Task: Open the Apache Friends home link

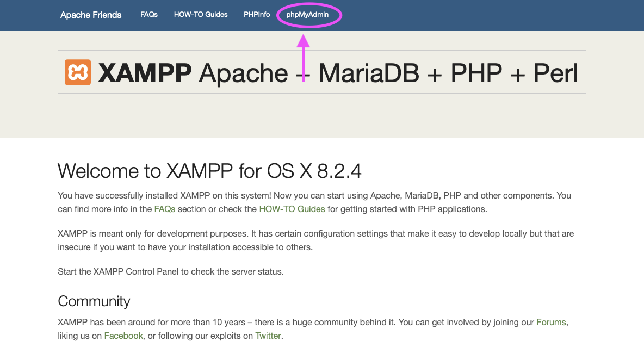Action: coord(91,15)
